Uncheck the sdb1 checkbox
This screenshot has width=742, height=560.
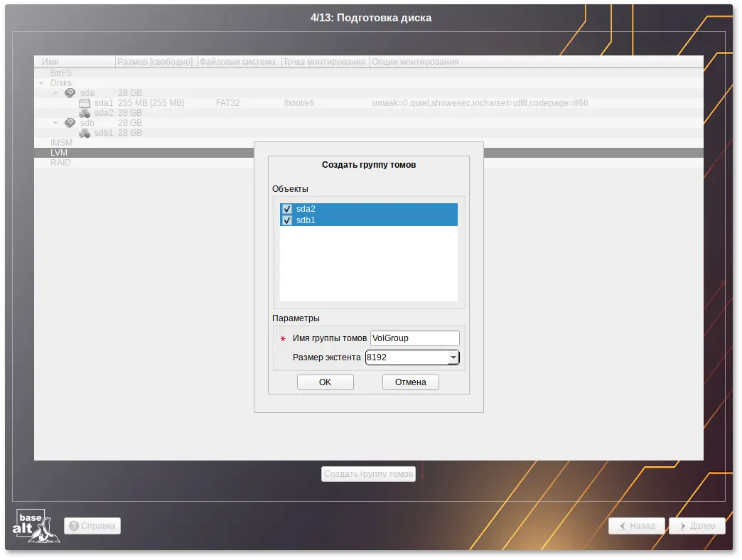click(x=287, y=220)
